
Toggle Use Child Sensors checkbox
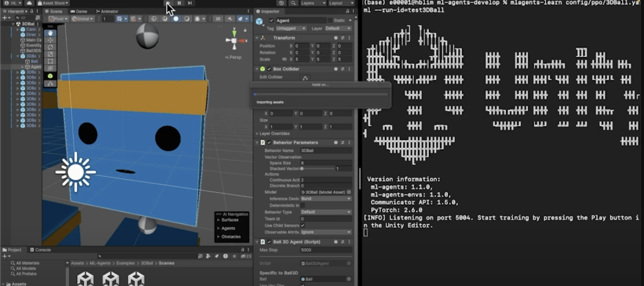pos(302,225)
